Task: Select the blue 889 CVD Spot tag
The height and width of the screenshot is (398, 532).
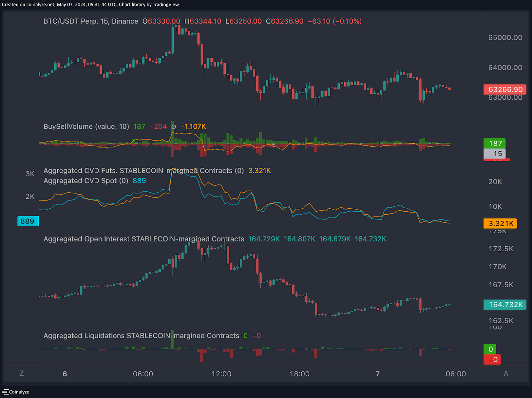Action: 28,221
